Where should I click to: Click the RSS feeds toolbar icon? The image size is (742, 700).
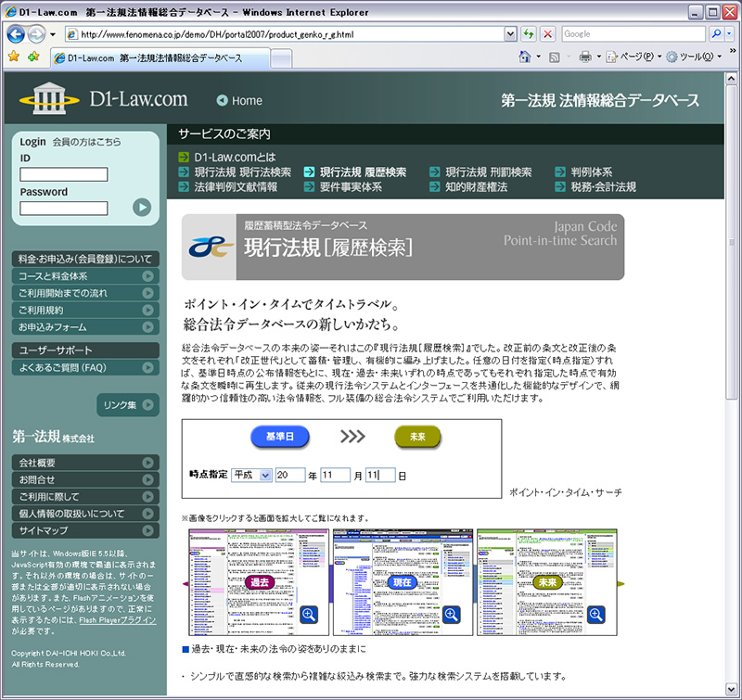(x=554, y=57)
